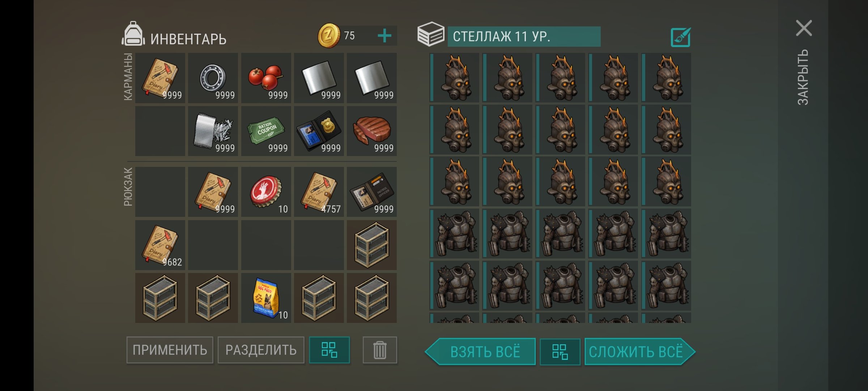Open the rename shelf edit icon
The height and width of the screenshot is (391, 868).
(680, 37)
